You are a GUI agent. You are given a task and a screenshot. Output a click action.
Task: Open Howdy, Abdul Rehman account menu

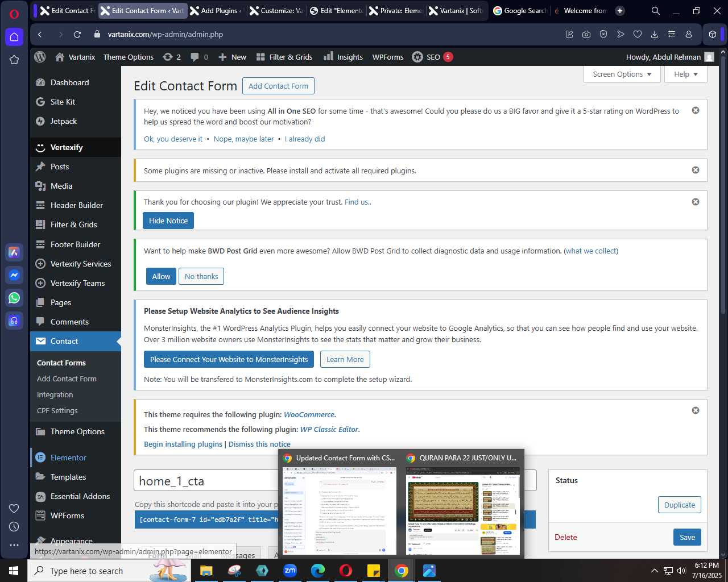[670, 57]
